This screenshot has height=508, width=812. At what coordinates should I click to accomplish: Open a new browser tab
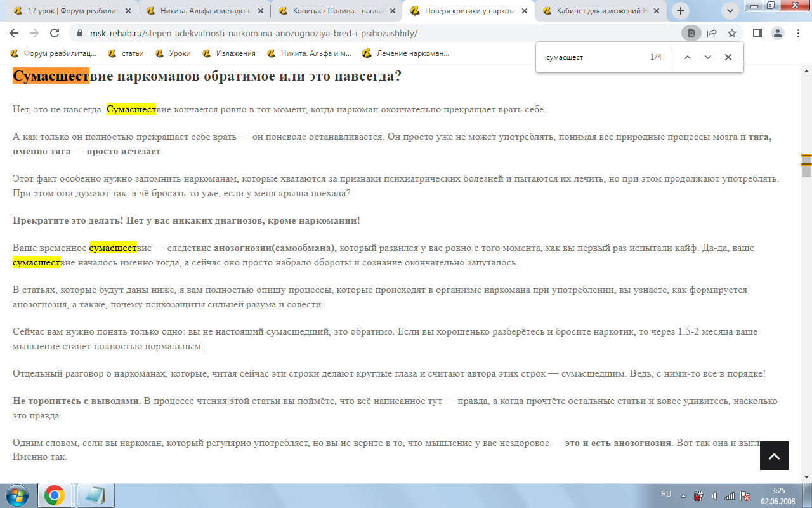pyautogui.click(x=681, y=11)
